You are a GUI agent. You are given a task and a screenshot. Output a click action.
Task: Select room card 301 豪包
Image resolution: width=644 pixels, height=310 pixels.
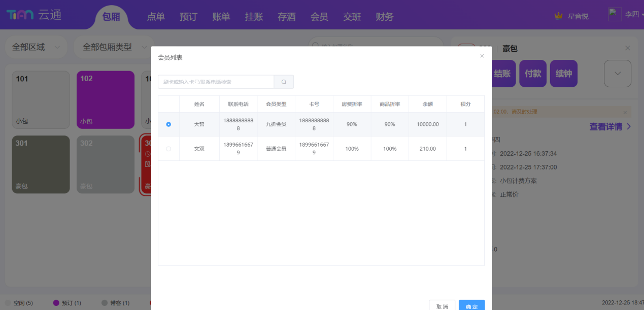click(x=41, y=164)
